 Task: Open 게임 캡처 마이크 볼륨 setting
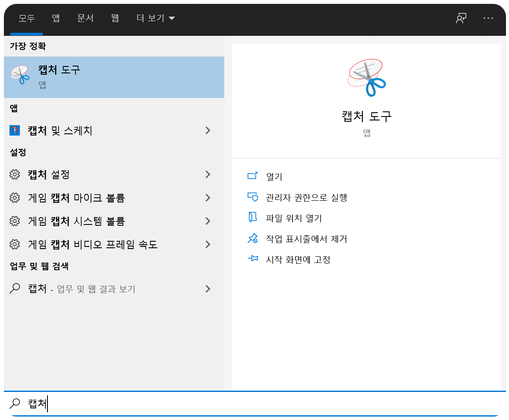114,198
